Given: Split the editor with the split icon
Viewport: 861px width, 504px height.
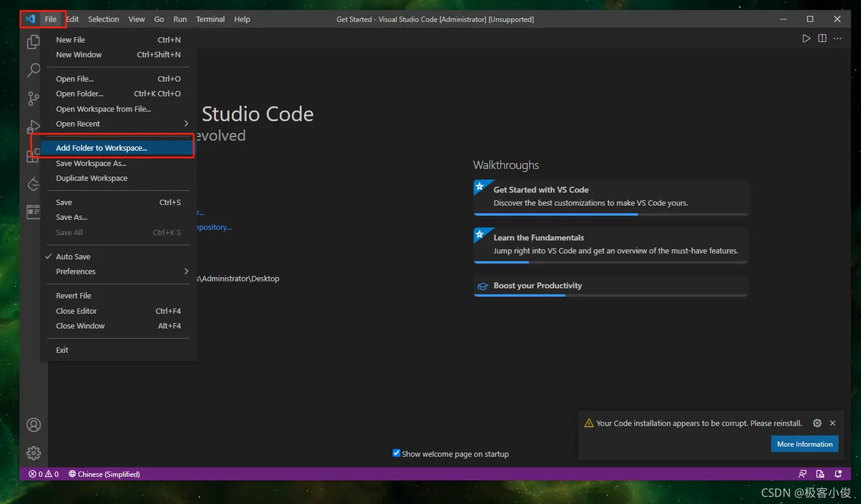Looking at the screenshot, I should (x=822, y=38).
